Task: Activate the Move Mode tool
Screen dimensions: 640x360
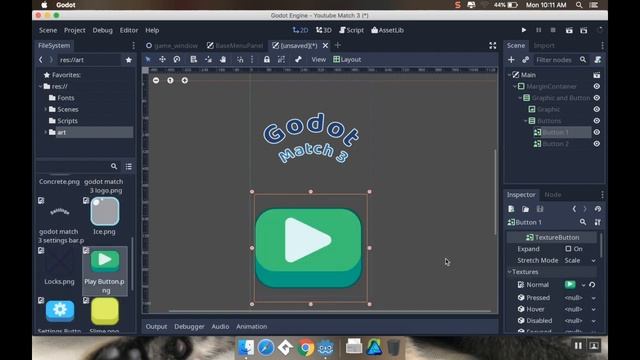Action: pyautogui.click(x=162, y=60)
